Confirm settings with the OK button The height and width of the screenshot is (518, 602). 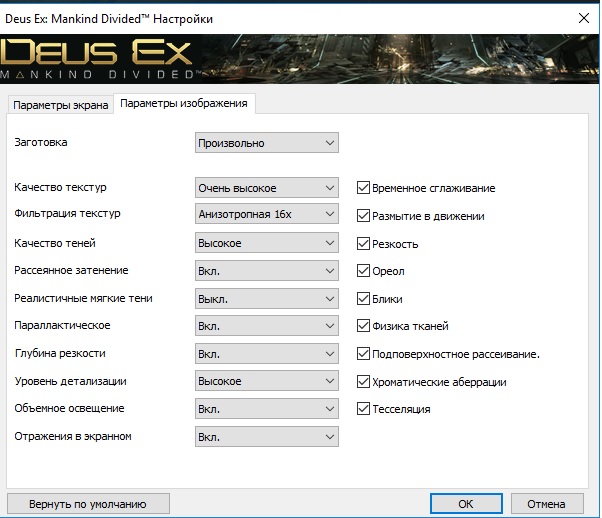466,504
